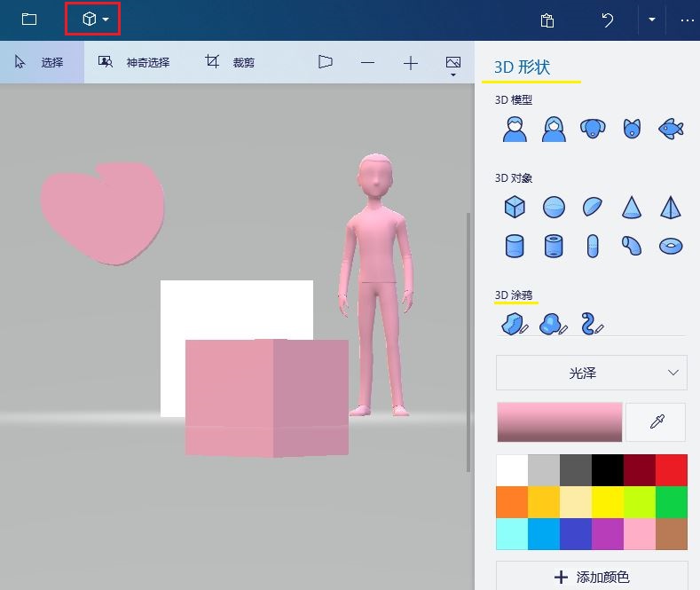The width and height of the screenshot is (700, 590).
Task: Pick the turquoise blue color swatch
Action: [544, 534]
